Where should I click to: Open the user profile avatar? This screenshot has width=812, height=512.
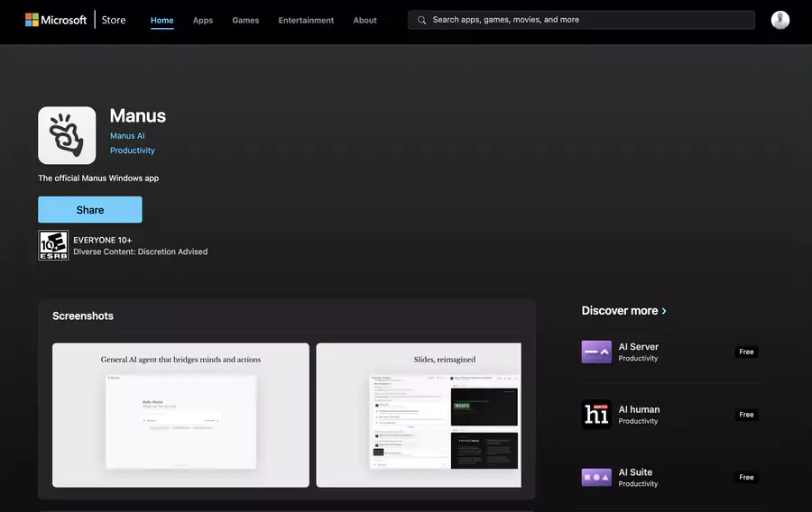(780, 20)
